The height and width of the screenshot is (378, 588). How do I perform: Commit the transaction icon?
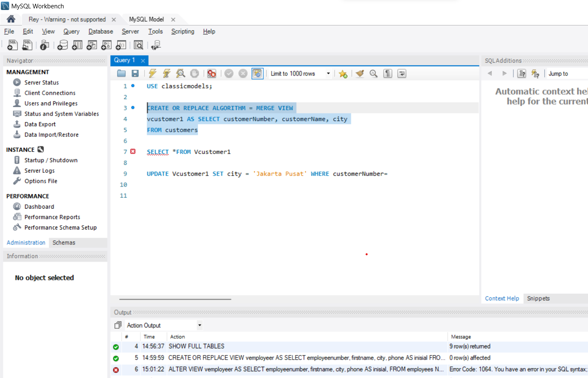229,73
